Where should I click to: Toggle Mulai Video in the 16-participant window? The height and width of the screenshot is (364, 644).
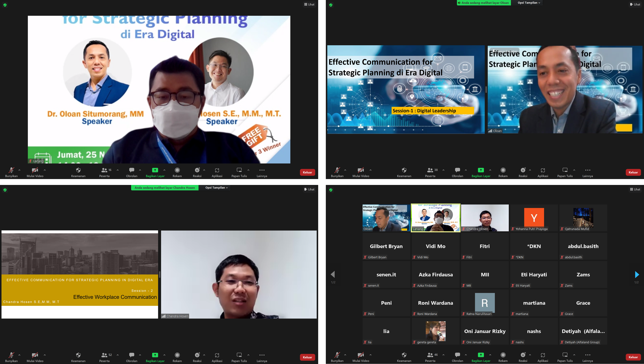[x=35, y=172]
